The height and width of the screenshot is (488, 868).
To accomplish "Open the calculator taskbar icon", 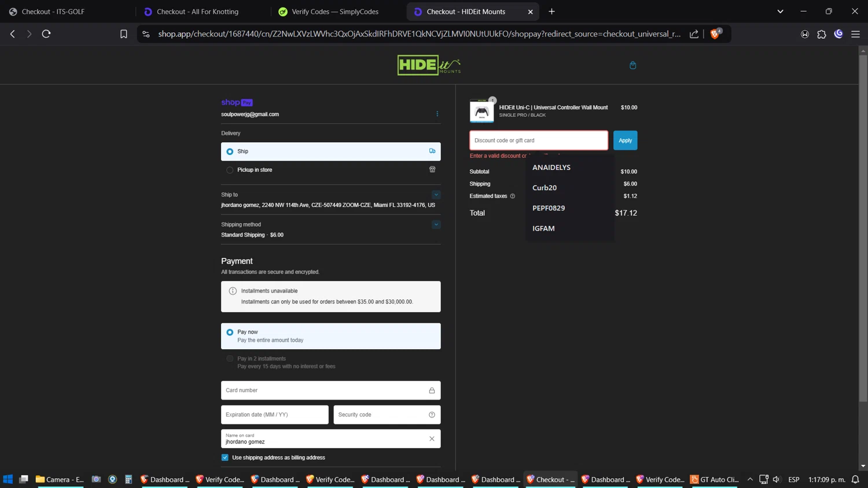I will coord(128,479).
